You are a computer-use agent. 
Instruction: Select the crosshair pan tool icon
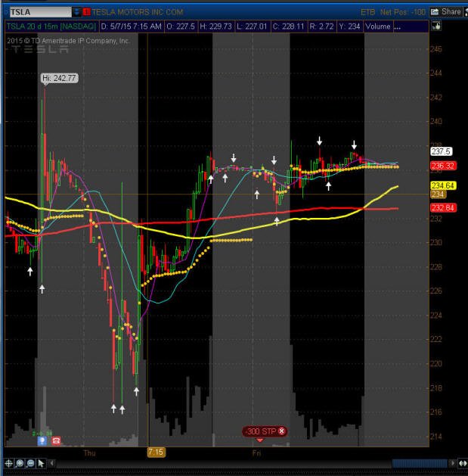pos(8,463)
